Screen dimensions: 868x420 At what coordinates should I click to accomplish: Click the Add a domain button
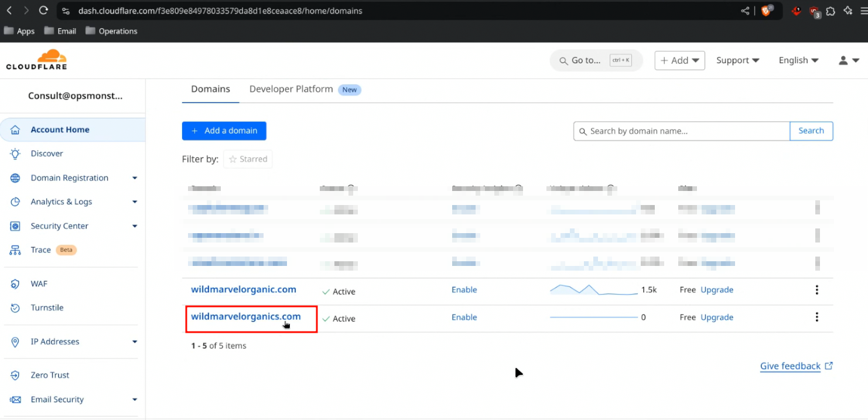click(x=224, y=131)
